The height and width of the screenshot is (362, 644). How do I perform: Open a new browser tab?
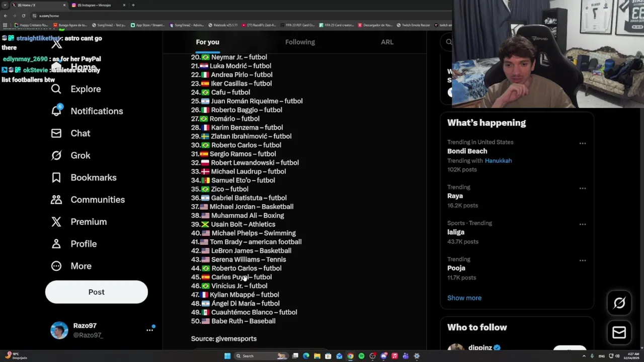[133, 5]
